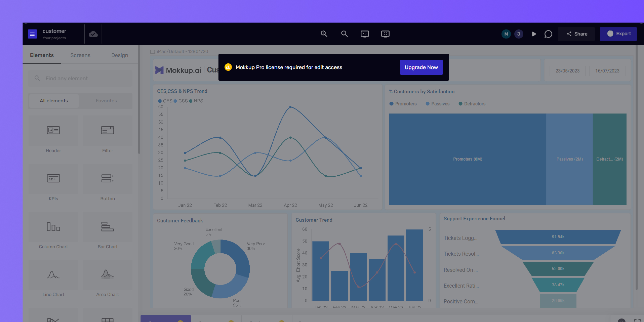Click the 'Tickets Logg...' funnel label
Screen dimensions: 644x322
[x=460, y=238]
